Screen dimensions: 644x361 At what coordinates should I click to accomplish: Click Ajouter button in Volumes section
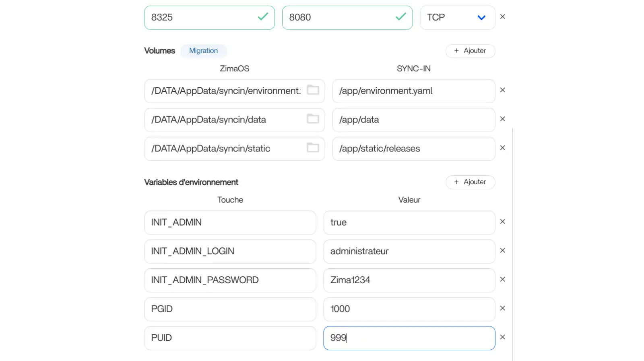pos(470,51)
